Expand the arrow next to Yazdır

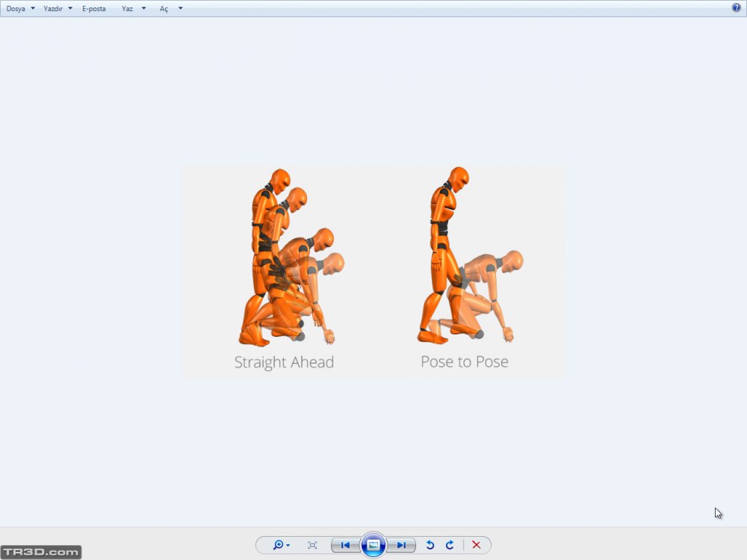(x=70, y=9)
